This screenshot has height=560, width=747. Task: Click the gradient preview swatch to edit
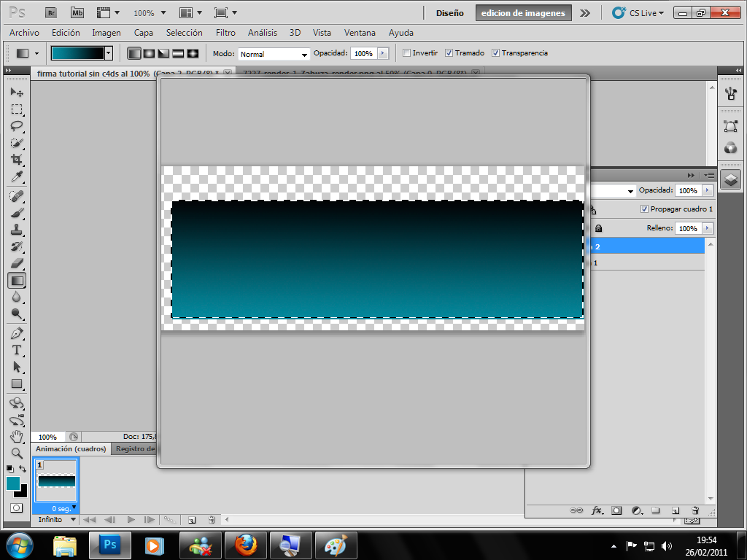pos(77,53)
